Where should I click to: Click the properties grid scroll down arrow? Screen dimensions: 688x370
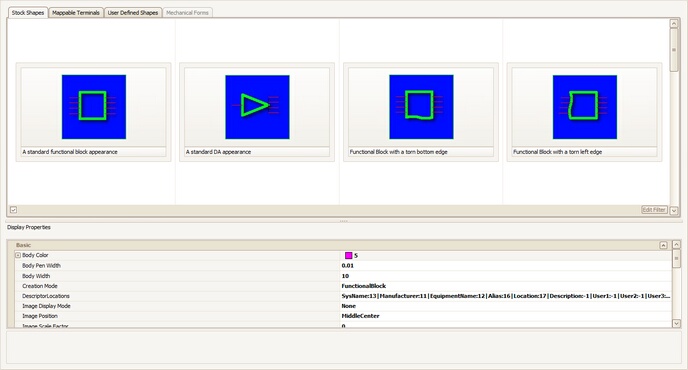point(677,323)
